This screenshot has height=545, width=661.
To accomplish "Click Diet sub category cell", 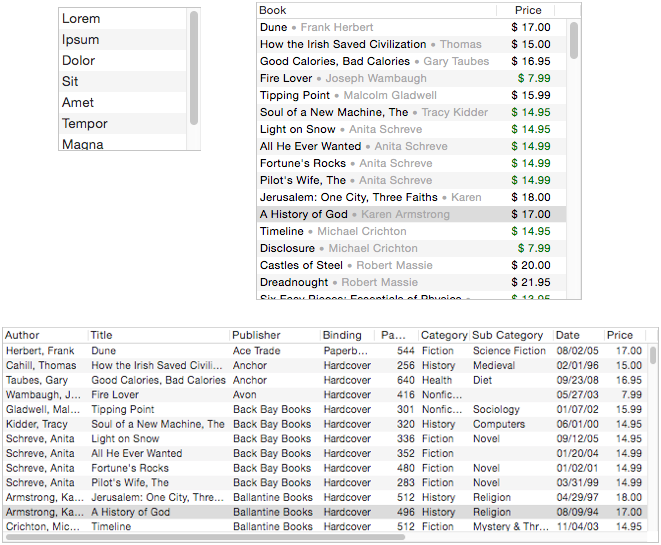I will [x=482, y=380].
